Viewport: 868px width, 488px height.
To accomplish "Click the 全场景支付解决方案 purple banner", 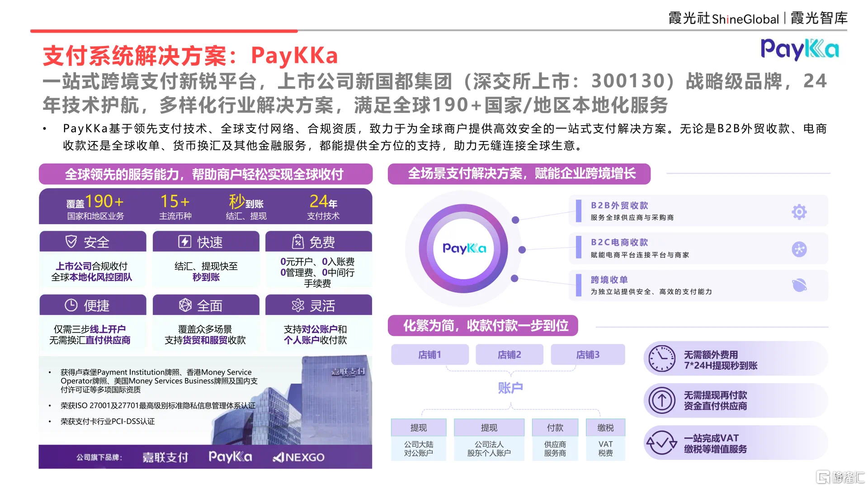I will pos(519,174).
